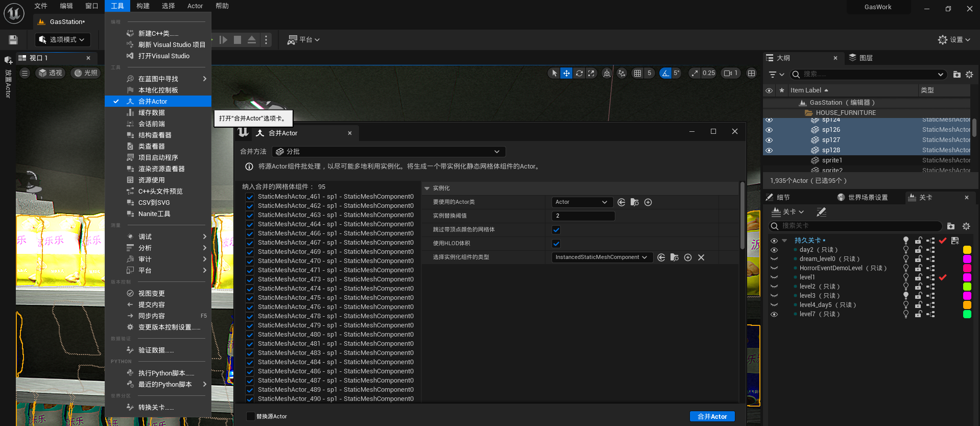Save the persistent level via disk icon
This screenshot has width=980, height=426.
[x=955, y=241]
